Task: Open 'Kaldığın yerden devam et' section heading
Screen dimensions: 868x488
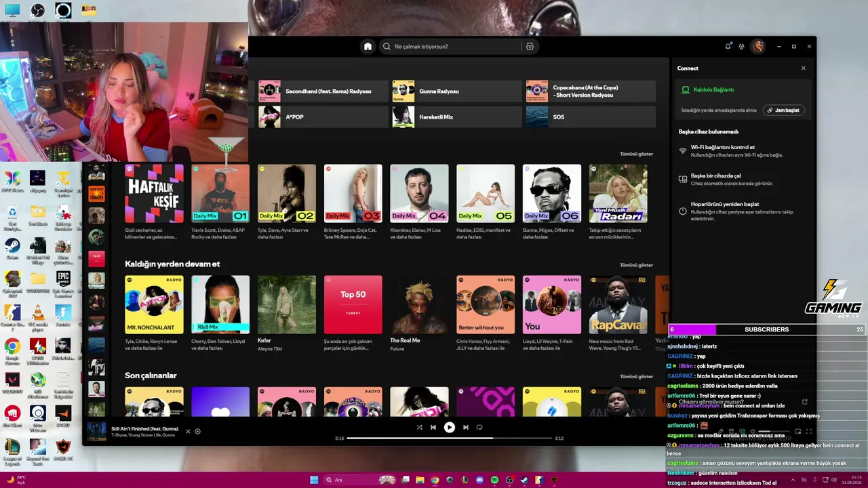Action: (x=172, y=264)
